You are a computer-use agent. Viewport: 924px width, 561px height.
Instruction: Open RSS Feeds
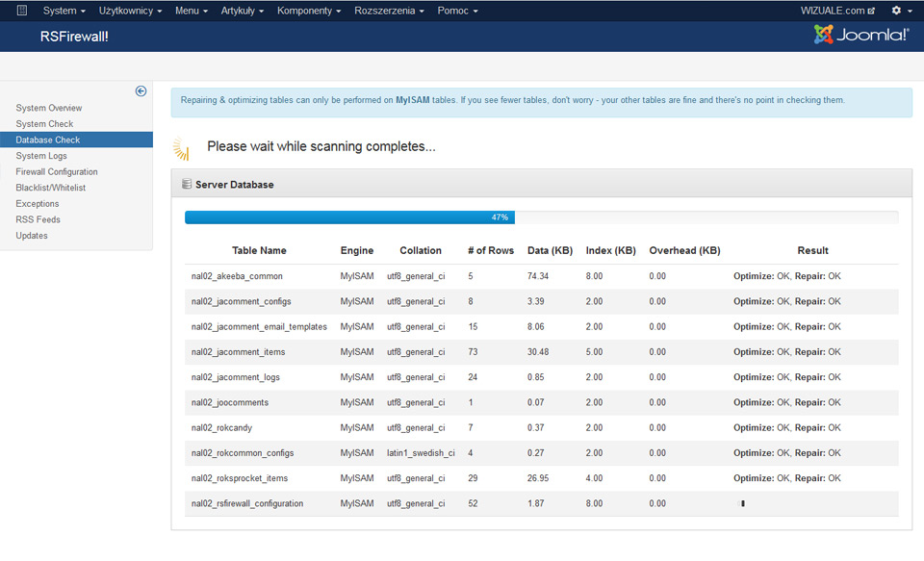tap(38, 219)
